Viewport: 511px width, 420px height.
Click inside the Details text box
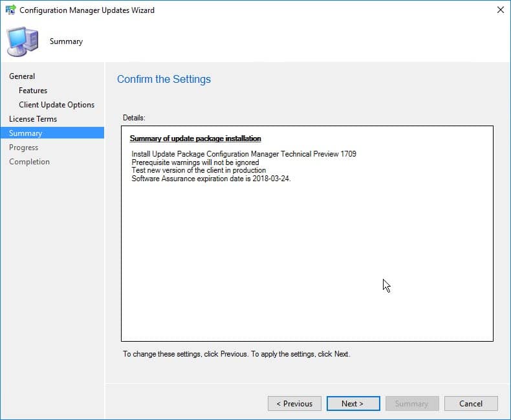[307, 259]
